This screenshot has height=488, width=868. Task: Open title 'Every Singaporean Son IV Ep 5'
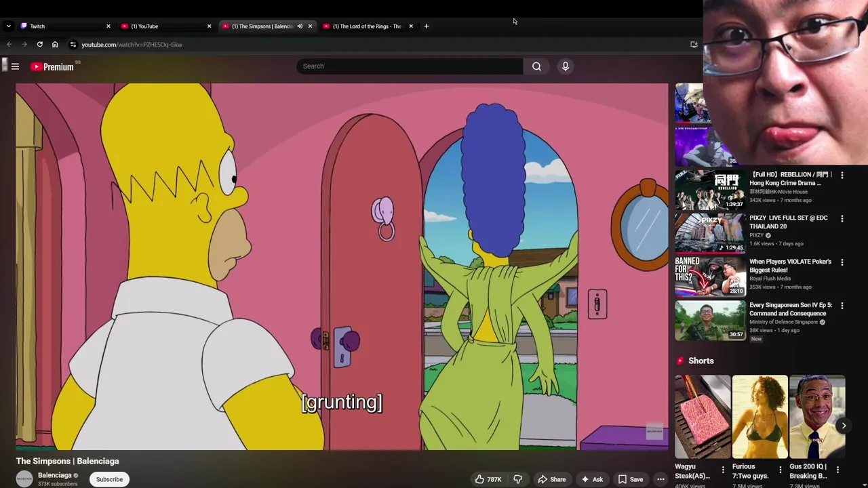(790, 309)
